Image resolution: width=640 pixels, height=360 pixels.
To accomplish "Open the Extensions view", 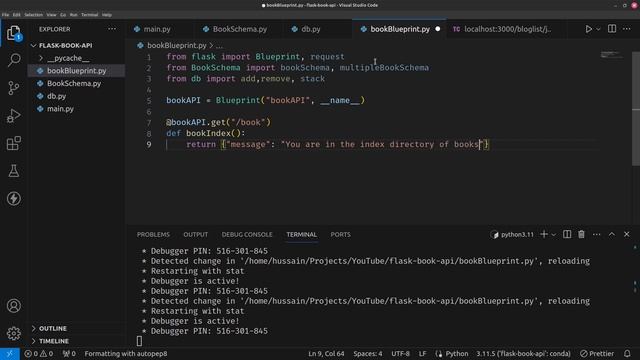I will [13, 143].
